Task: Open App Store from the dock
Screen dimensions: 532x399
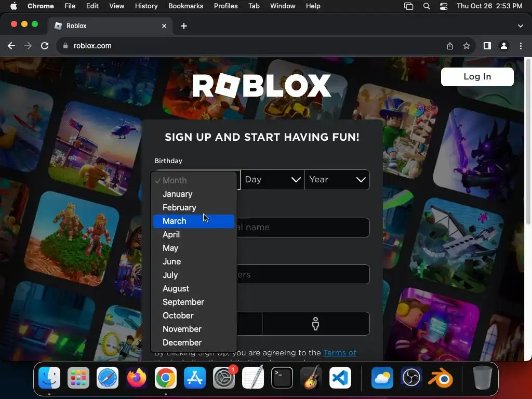Action: coord(195,378)
